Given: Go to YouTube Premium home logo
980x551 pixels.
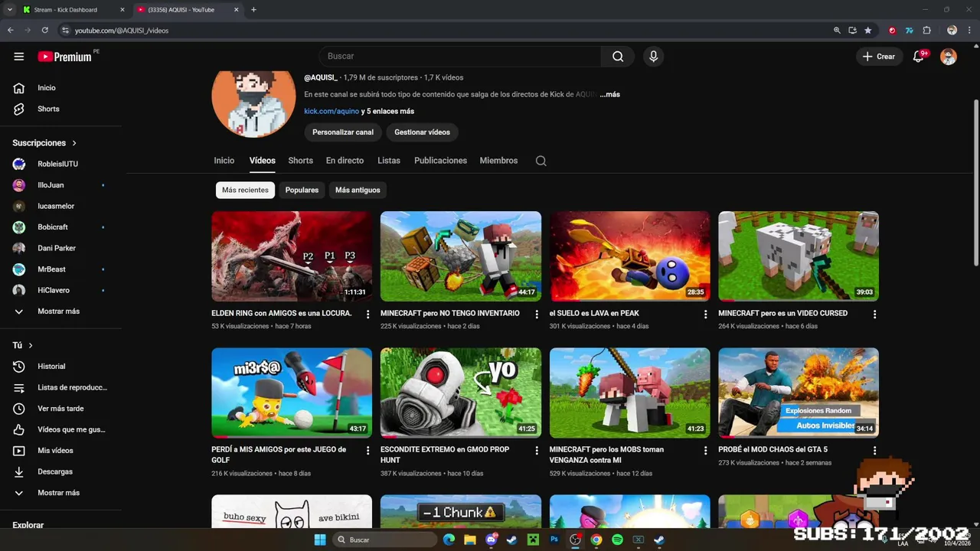Looking at the screenshot, I should [x=64, y=57].
